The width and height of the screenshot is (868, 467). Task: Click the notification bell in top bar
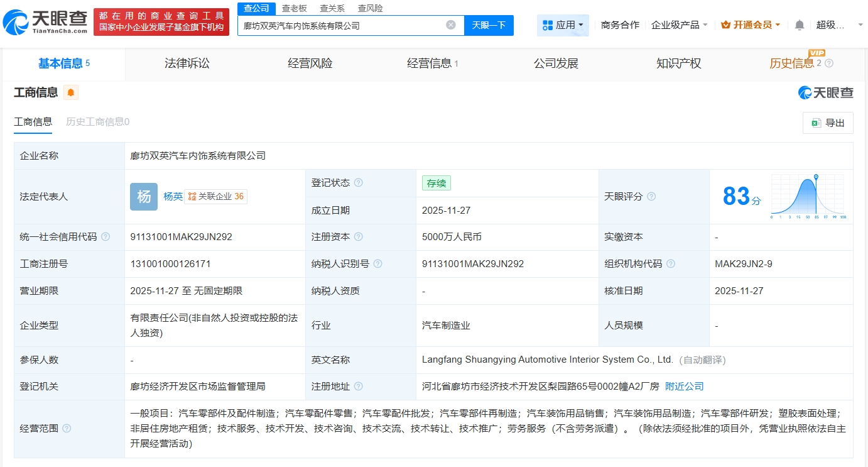tap(799, 25)
